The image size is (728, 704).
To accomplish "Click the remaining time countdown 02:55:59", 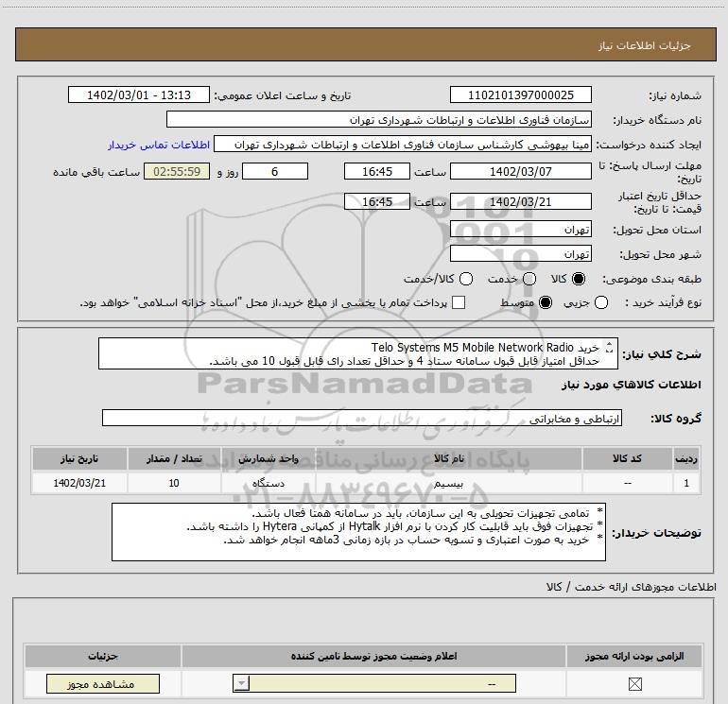I will coord(177,172).
